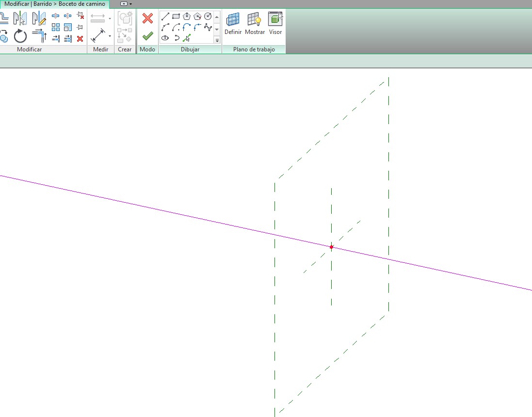Select the Rotate tool
Viewport: 532px width, 417px height.
(20, 36)
